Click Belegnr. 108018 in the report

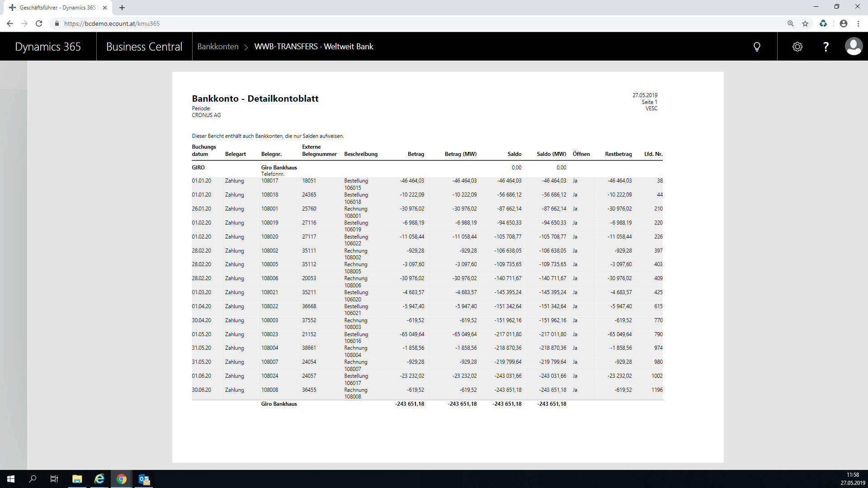pos(270,195)
